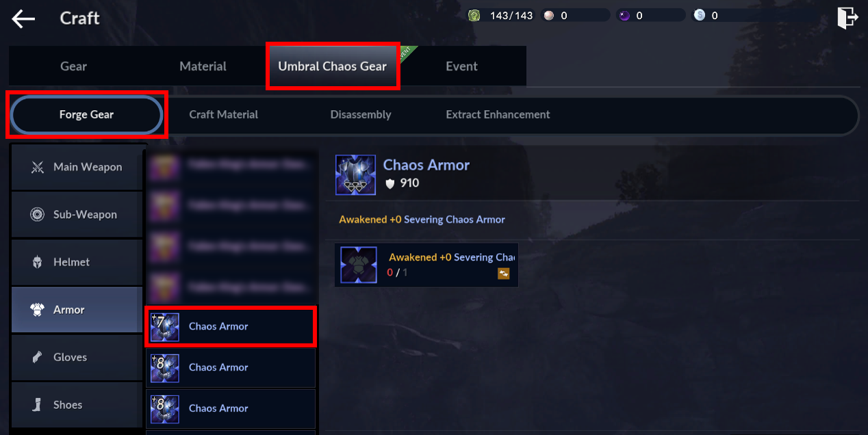This screenshot has height=435, width=868.
Task: Click the green stamina currency icon
Action: click(x=474, y=15)
